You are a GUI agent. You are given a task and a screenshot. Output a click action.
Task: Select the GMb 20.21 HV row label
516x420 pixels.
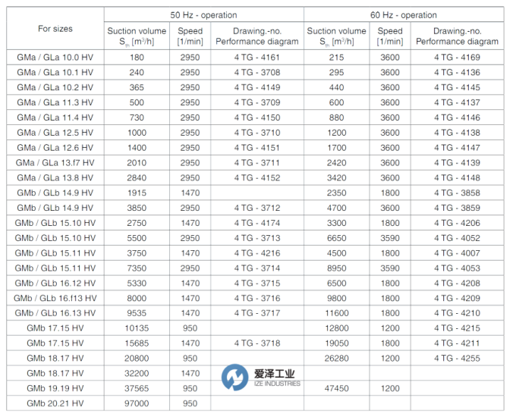pyautogui.click(x=55, y=403)
